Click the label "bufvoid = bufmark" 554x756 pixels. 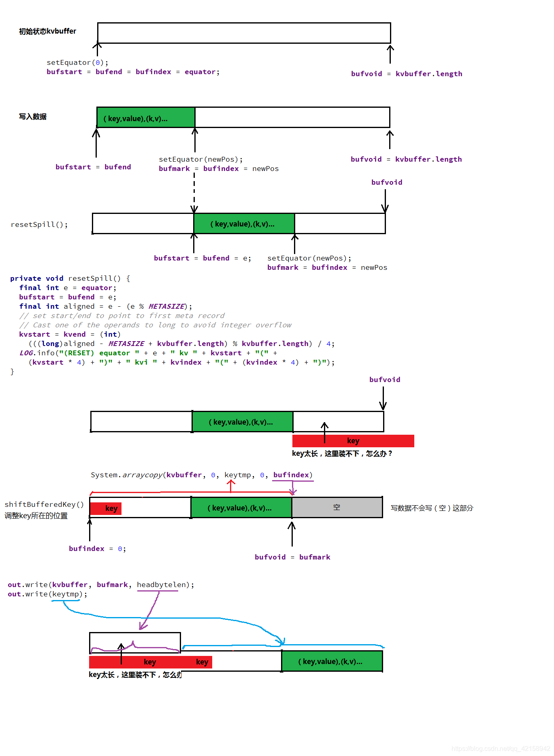[292, 557]
